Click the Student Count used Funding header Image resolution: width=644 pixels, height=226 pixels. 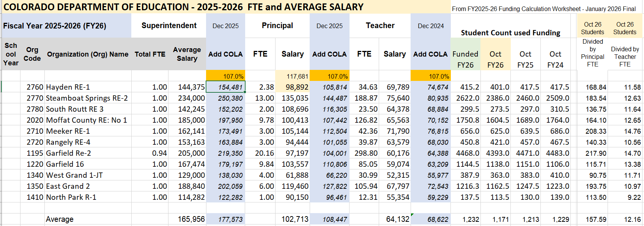point(510,33)
